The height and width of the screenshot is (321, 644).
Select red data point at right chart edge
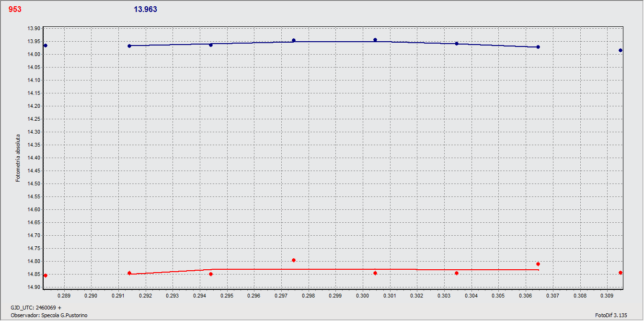(x=621, y=273)
